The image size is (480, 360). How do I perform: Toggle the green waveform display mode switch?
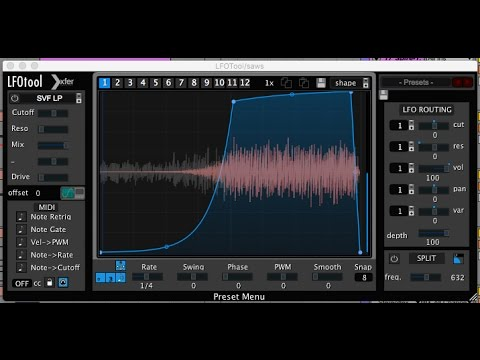(72, 193)
